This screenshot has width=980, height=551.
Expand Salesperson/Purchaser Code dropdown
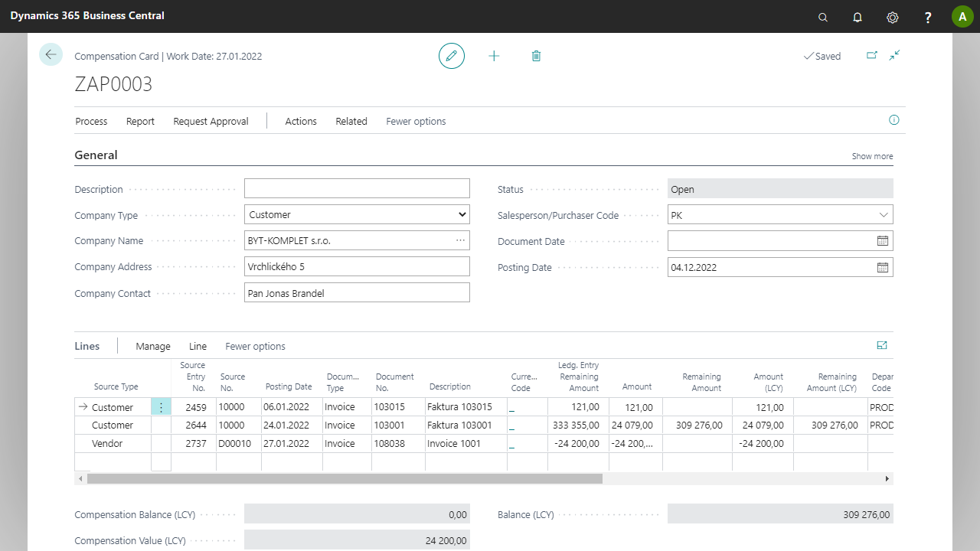click(884, 215)
